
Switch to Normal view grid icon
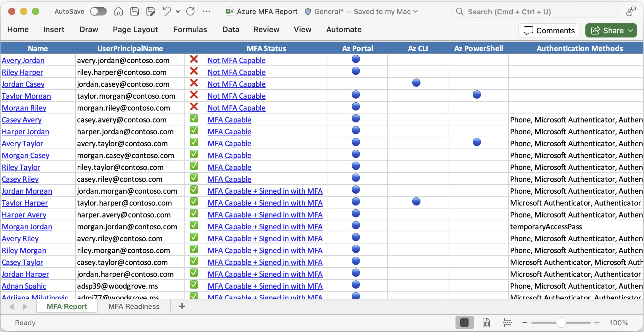pos(464,323)
